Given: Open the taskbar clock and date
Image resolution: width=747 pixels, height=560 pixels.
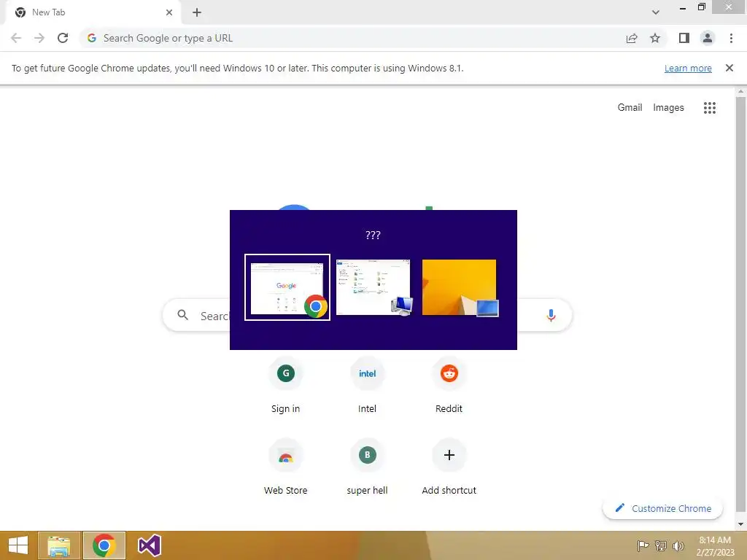Looking at the screenshot, I should (715, 545).
